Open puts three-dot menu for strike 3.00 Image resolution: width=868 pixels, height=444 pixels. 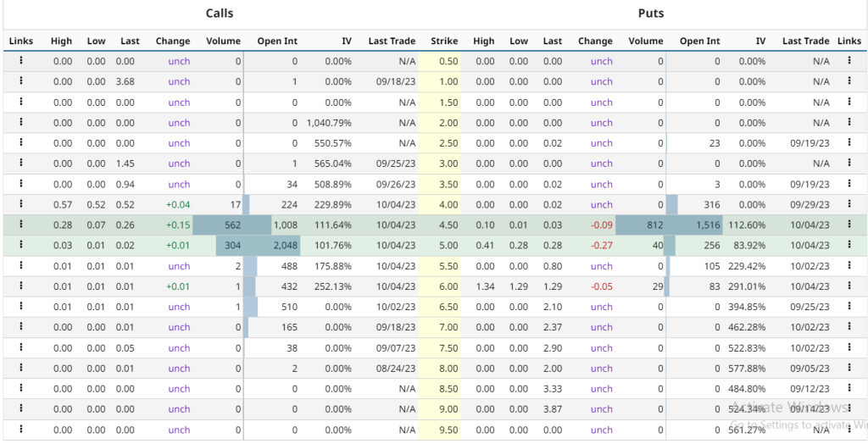(x=849, y=164)
